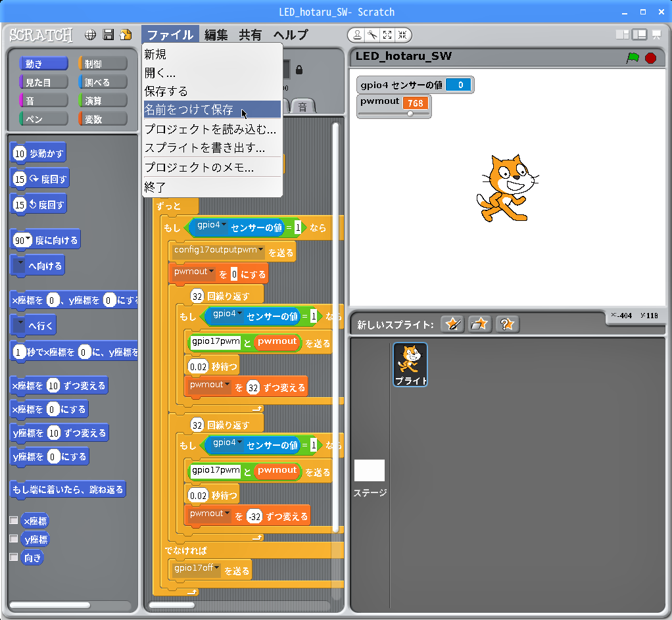Select the 変数 block category
672x620 pixels.
(103, 119)
